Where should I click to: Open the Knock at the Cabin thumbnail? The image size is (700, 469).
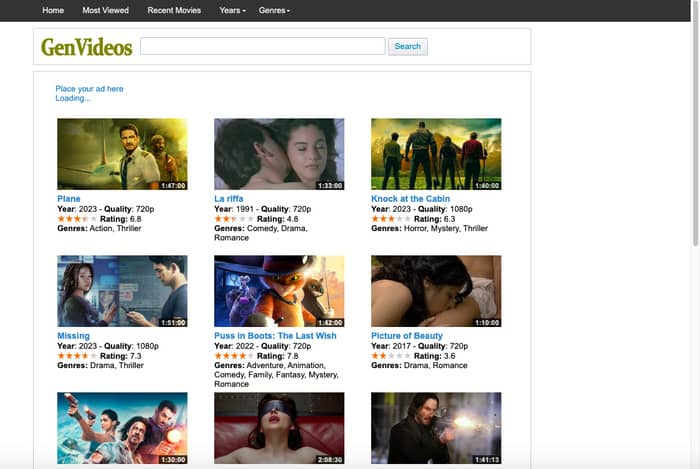click(436, 154)
